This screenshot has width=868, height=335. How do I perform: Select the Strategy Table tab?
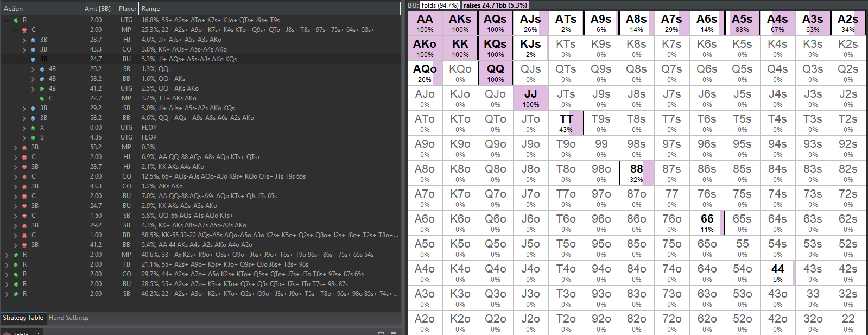point(23,318)
